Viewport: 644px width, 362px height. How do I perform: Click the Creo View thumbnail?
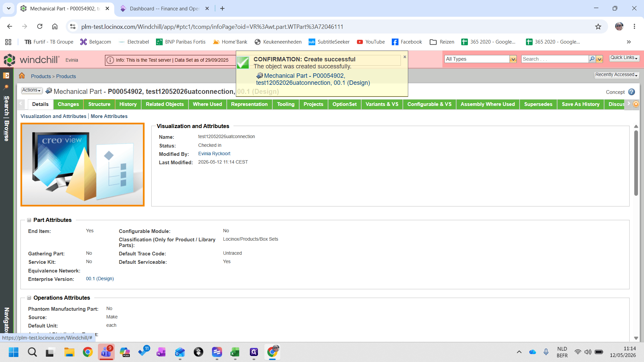point(83,165)
